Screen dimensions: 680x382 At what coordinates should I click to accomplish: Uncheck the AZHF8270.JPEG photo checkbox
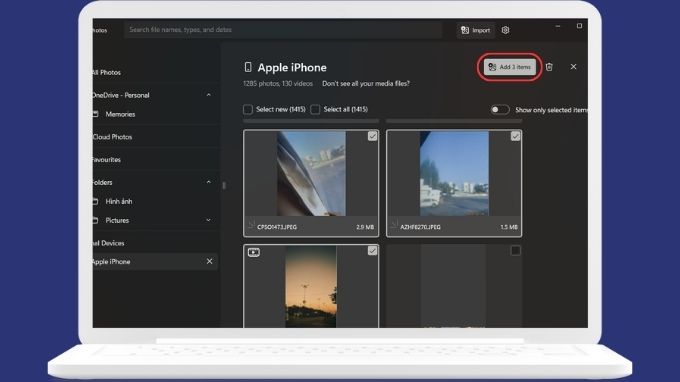[515, 136]
